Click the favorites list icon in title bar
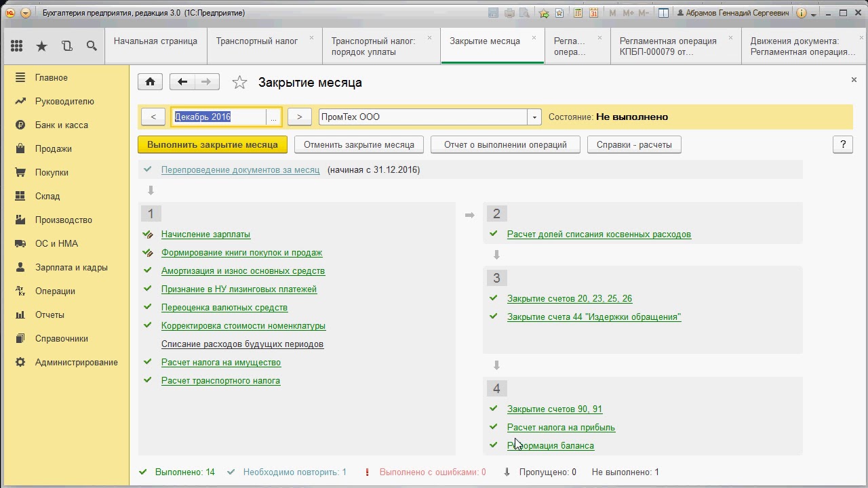The height and width of the screenshot is (488, 868). coord(559,13)
